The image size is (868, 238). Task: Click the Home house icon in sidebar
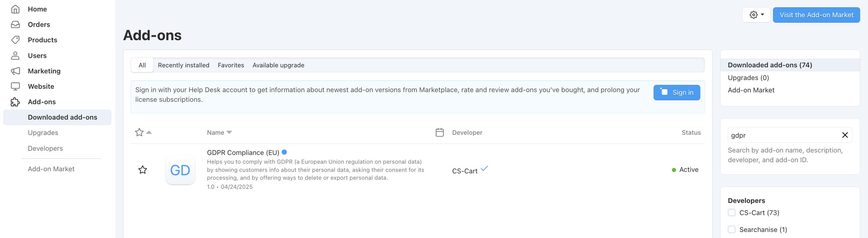pyautogui.click(x=15, y=9)
